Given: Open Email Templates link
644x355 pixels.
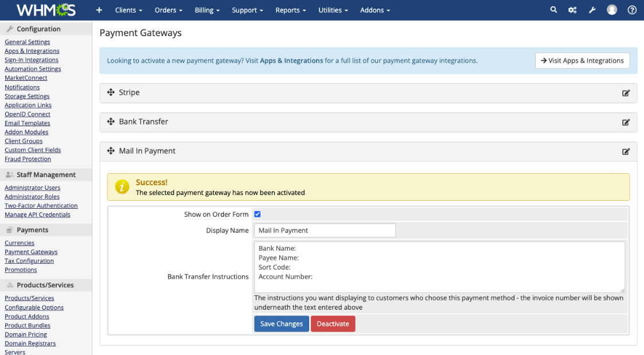Looking at the screenshot, I should (x=27, y=123).
